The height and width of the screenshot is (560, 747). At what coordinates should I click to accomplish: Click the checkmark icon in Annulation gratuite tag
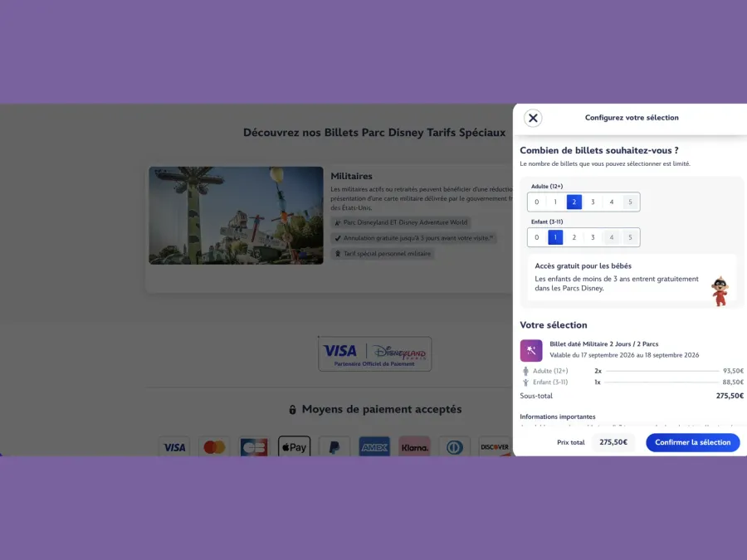(x=338, y=238)
